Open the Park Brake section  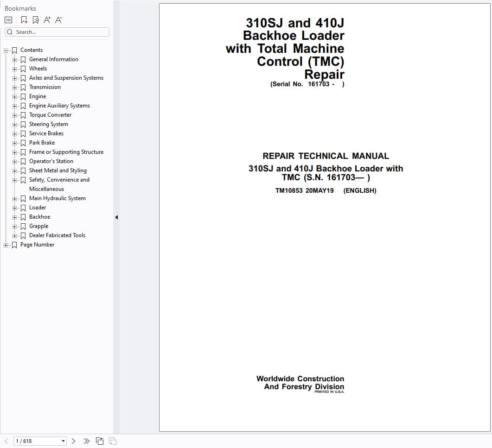pos(42,143)
